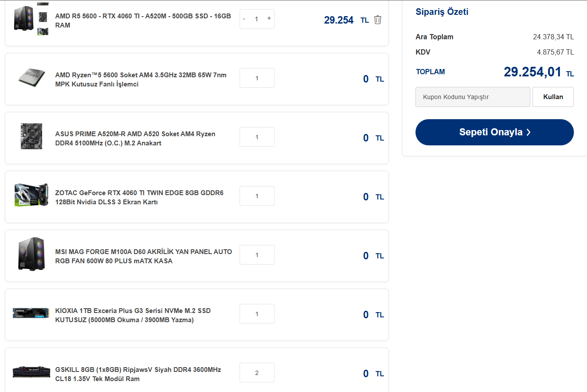
Task: Click the KIOXIA Exceria Plus SSD image
Action: point(31,313)
